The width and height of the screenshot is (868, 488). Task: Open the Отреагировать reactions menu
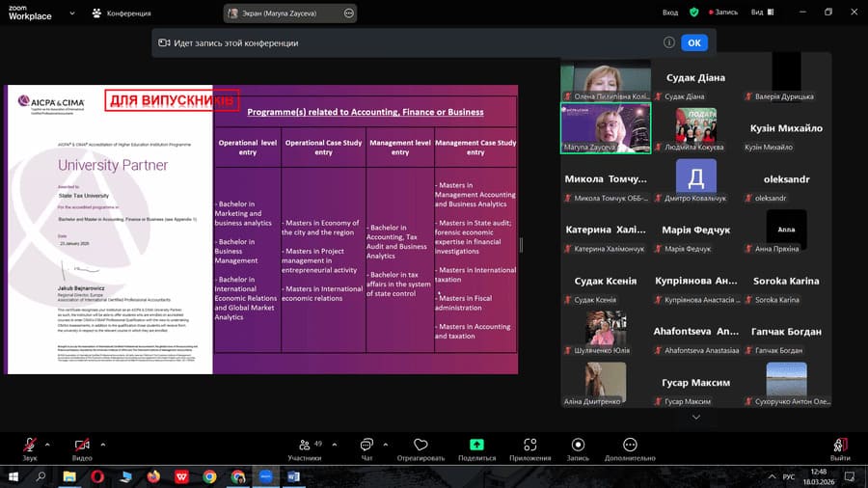[x=420, y=446]
